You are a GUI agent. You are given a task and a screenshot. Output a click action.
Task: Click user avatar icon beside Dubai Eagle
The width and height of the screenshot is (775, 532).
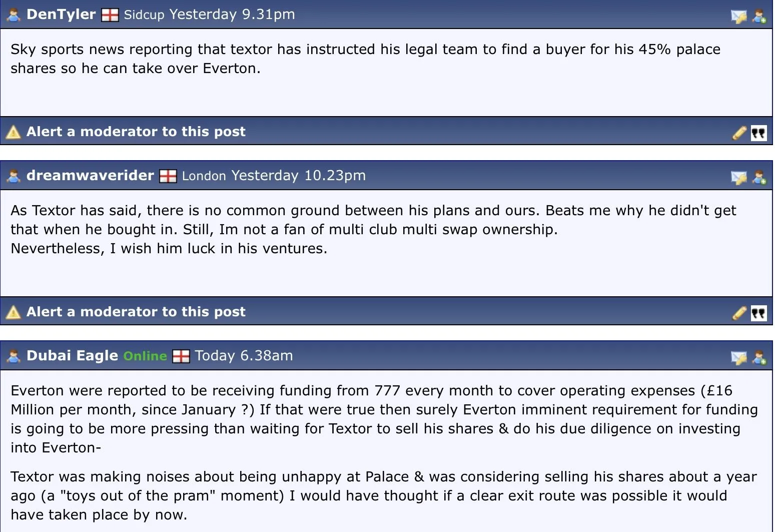click(x=14, y=356)
